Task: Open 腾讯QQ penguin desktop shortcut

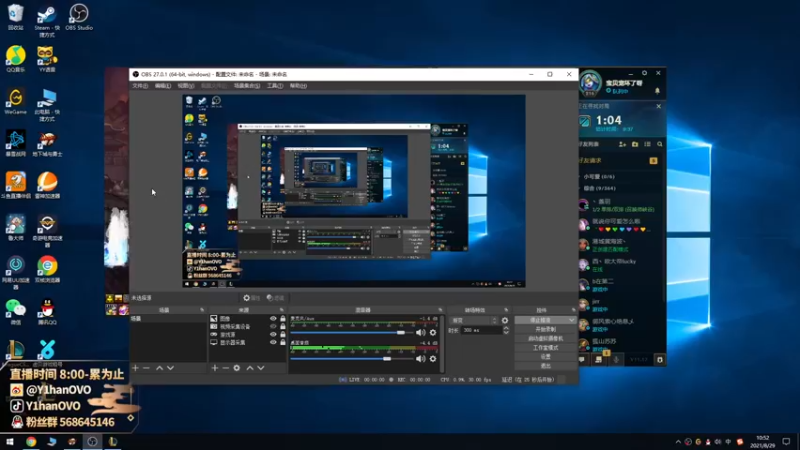Action: [x=47, y=311]
